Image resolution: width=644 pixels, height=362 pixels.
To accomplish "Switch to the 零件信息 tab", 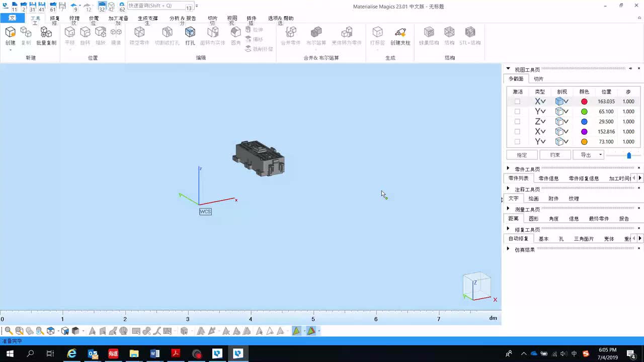I will pyautogui.click(x=548, y=178).
